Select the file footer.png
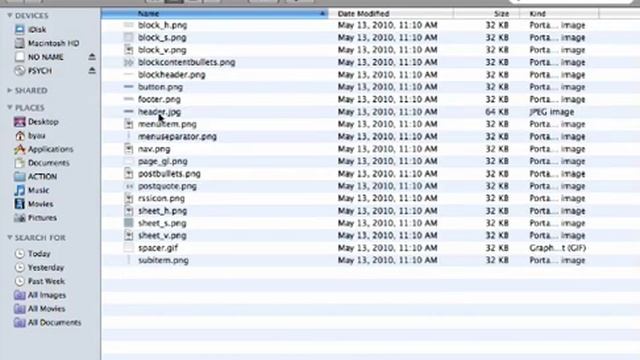This screenshot has height=360, width=640. click(x=159, y=99)
